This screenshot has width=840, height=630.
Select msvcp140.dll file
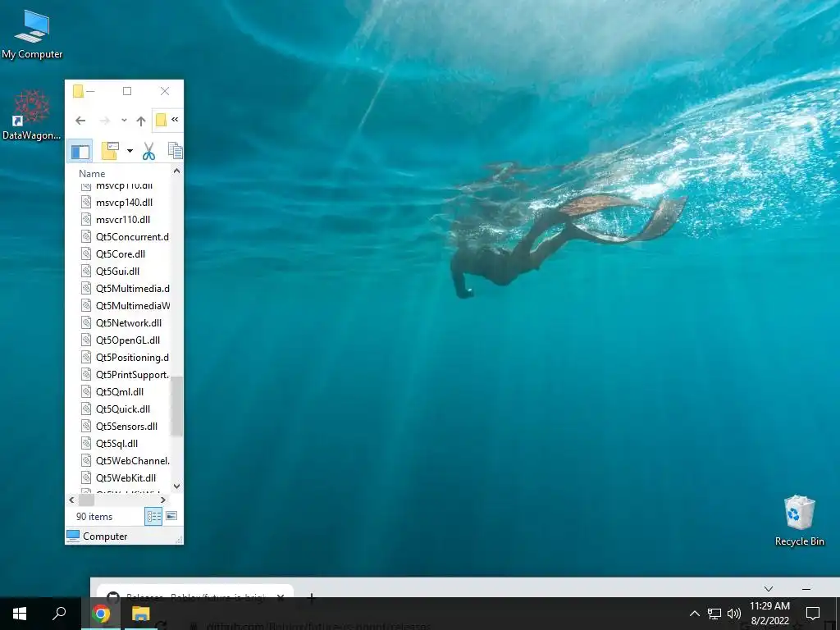click(x=125, y=203)
